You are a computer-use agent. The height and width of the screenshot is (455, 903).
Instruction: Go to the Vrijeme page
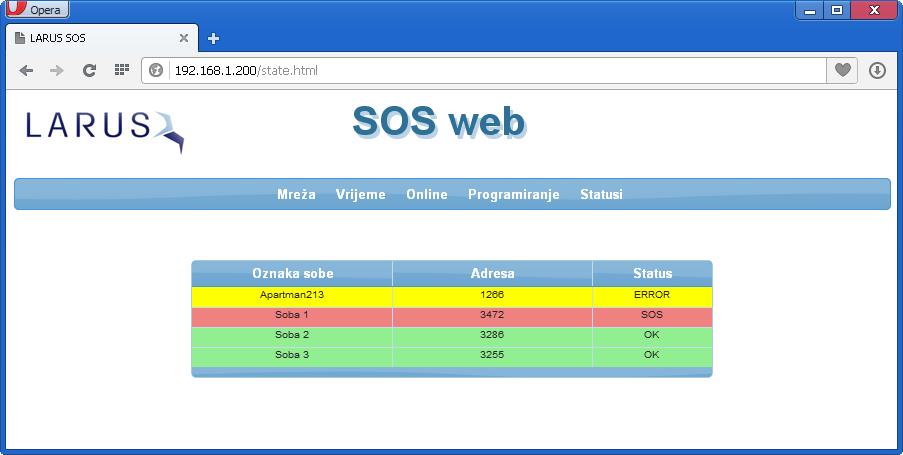pos(360,194)
